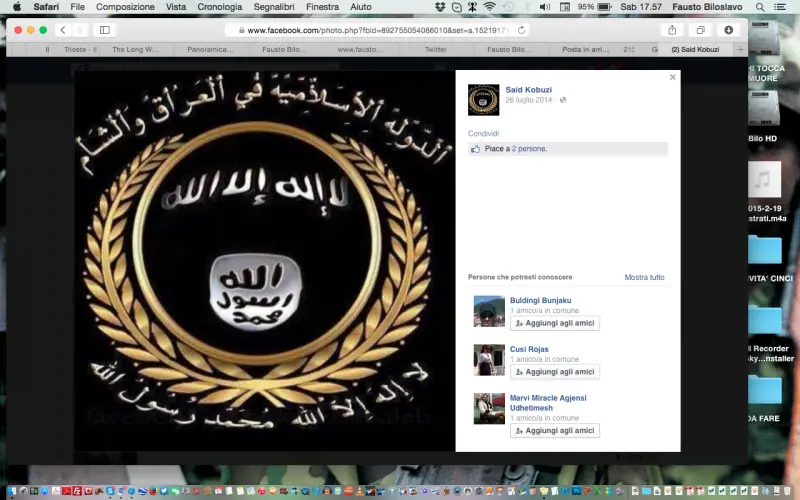The width and height of the screenshot is (800, 500).
Task: Open the Safari menu
Action: [46, 7]
